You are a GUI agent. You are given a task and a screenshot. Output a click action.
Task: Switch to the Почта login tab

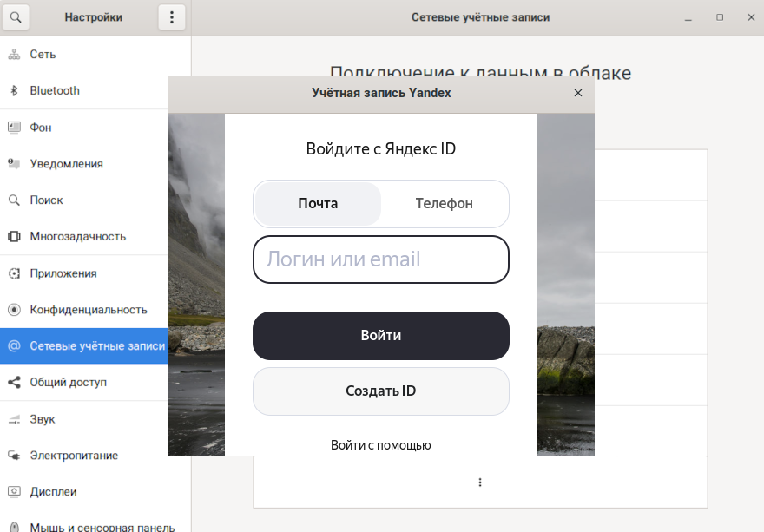318,204
